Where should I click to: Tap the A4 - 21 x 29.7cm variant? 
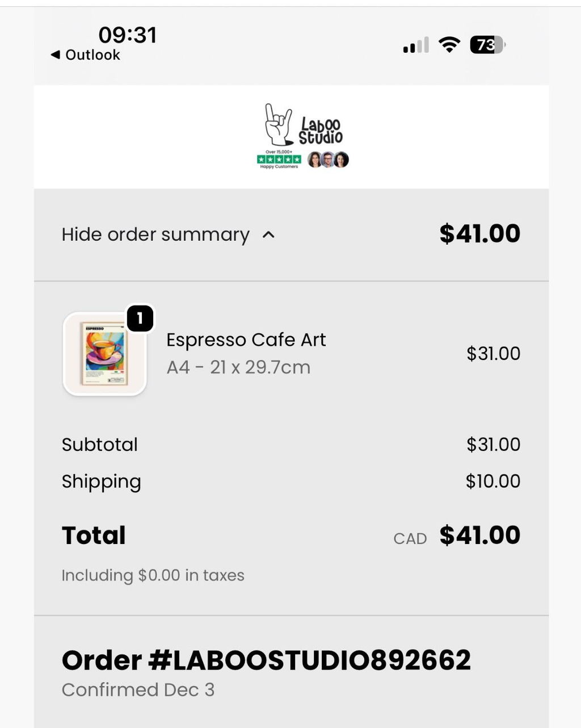click(238, 367)
